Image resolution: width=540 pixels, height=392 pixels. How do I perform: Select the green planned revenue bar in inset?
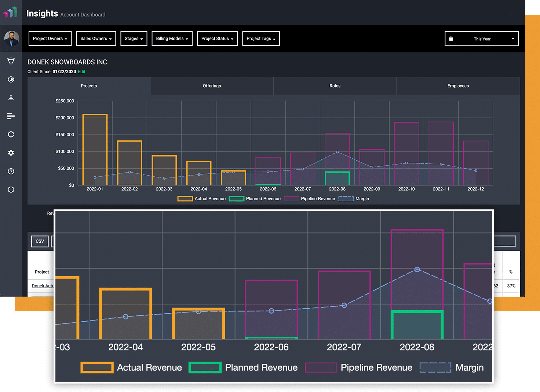click(417, 325)
